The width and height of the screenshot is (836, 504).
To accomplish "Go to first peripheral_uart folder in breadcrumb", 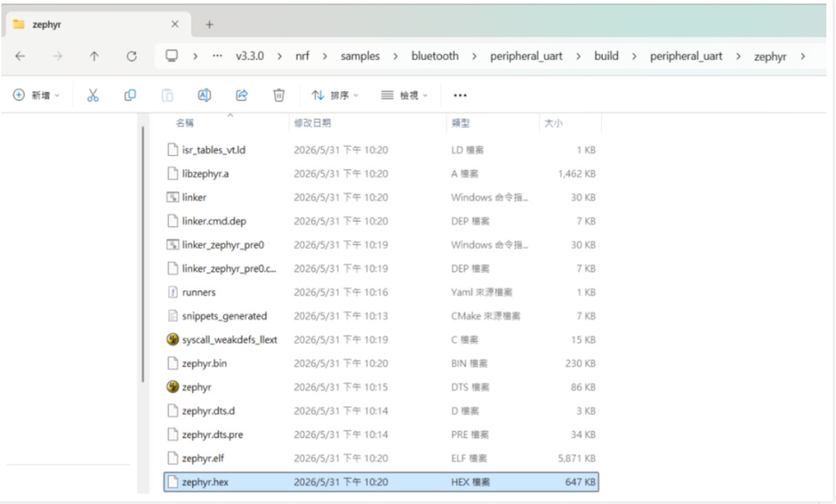I will click(526, 56).
